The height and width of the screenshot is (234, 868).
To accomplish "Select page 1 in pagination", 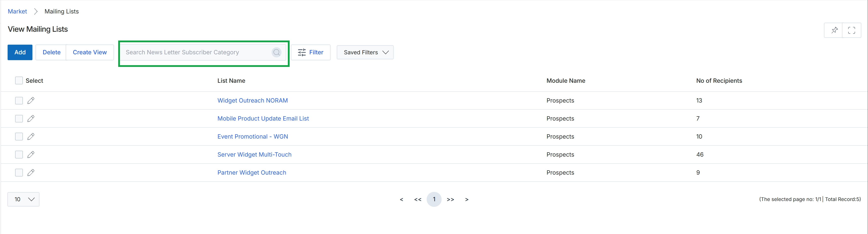I will pyautogui.click(x=434, y=199).
